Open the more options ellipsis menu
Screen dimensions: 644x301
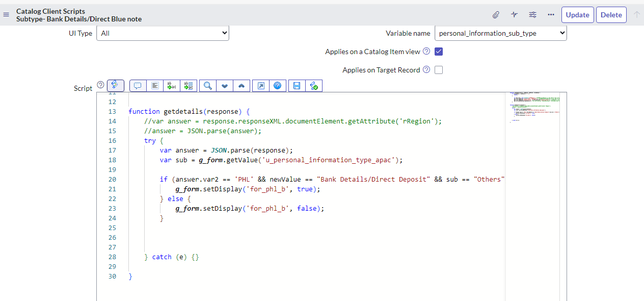pyautogui.click(x=551, y=15)
